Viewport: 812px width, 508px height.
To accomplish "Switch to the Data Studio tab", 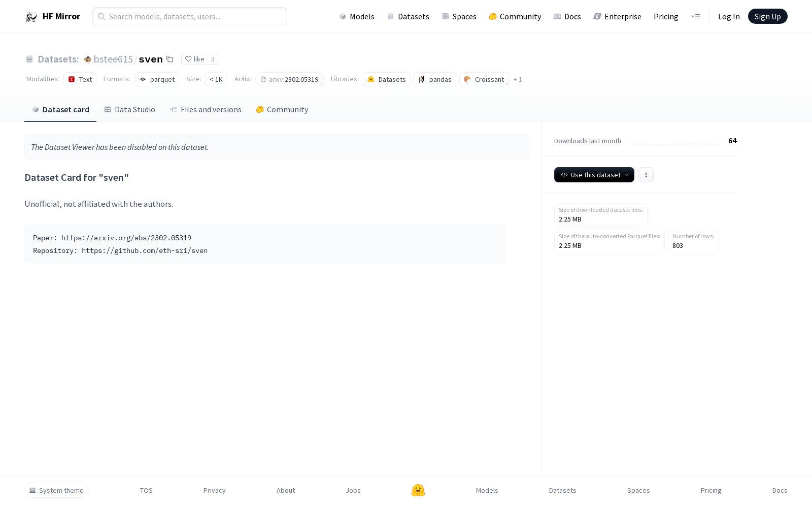I will tap(129, 110).
